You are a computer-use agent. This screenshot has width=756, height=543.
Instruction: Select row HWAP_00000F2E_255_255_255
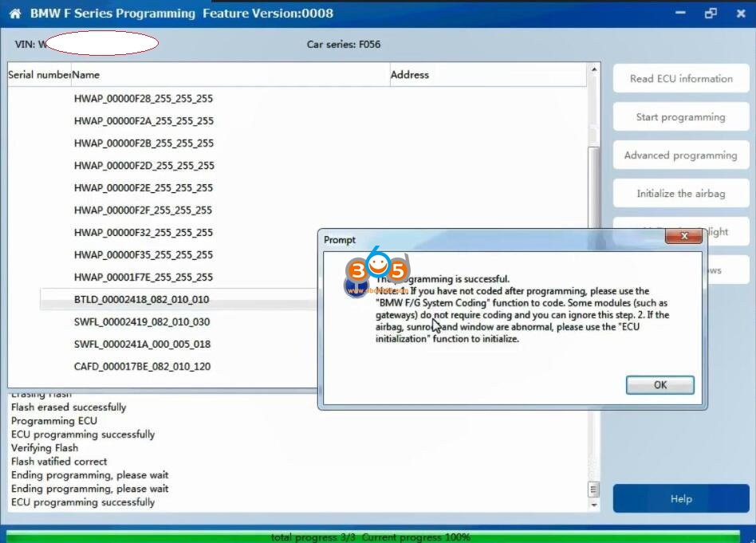(144, 187)
